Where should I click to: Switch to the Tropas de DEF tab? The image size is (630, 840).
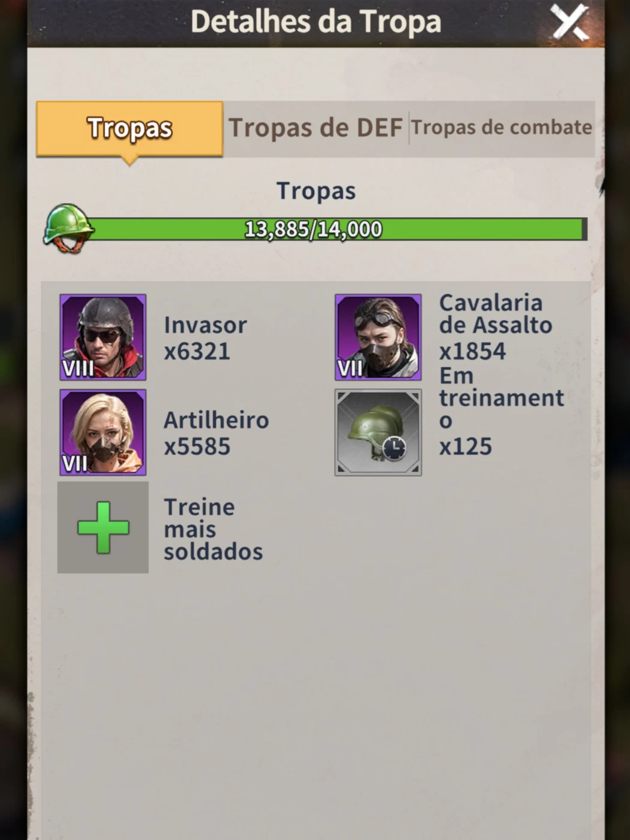316,128
